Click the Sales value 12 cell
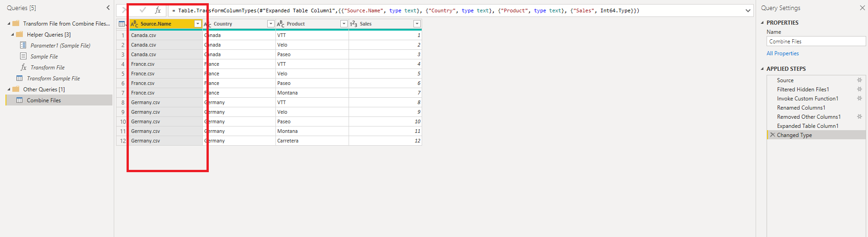 pos(385,141)
